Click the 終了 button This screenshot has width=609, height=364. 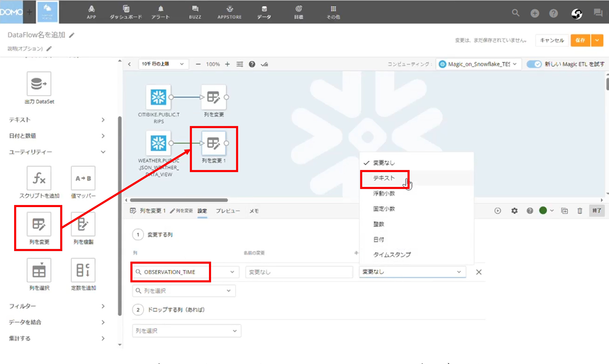(x=597, y=211)
